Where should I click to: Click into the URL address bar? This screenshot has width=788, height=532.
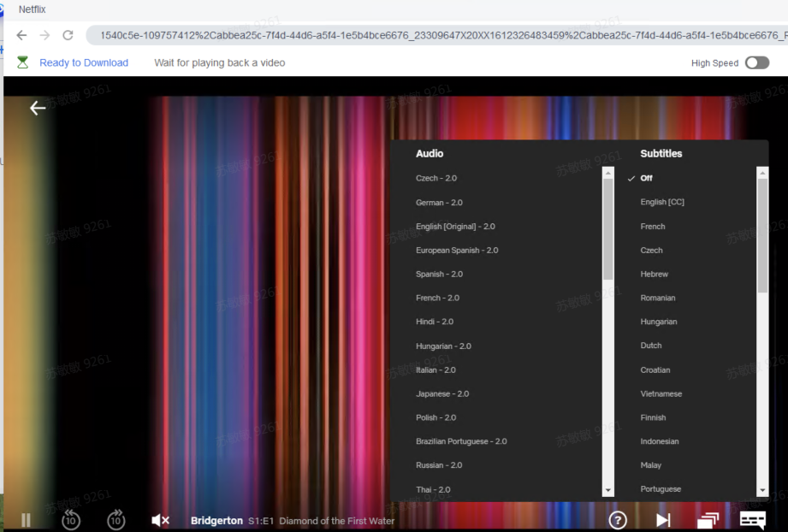436,35
